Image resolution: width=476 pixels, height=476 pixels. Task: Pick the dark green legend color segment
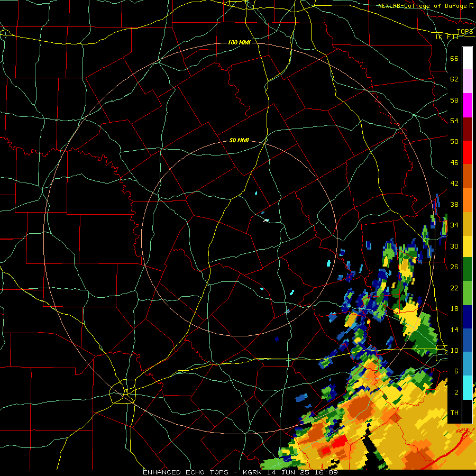point(467,269)
